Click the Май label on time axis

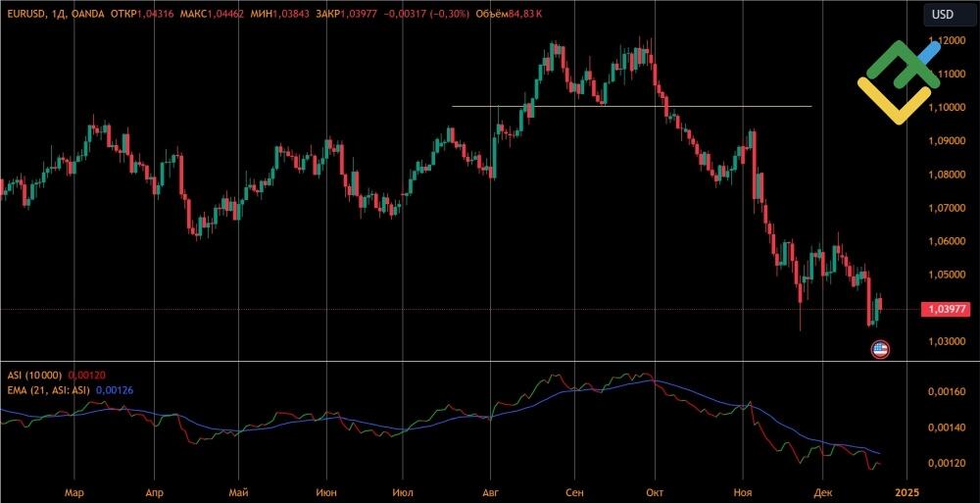tap(239, 492)
